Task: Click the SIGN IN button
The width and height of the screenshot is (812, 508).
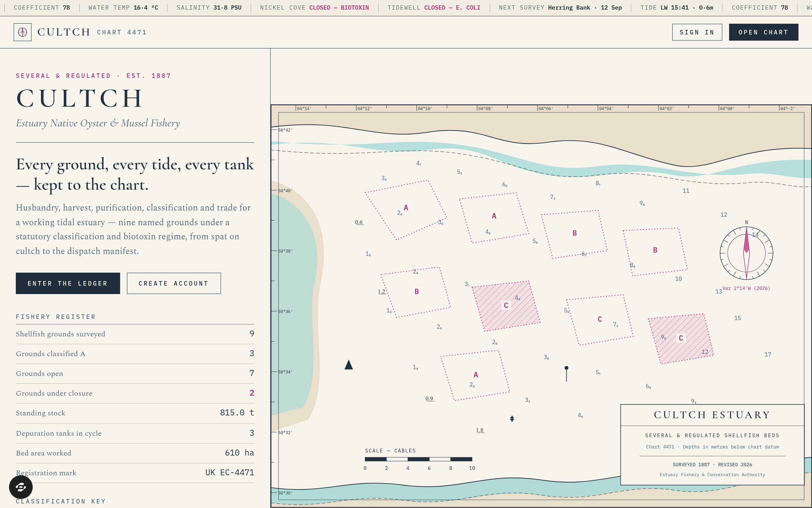Action: click(x=697, y=32)
